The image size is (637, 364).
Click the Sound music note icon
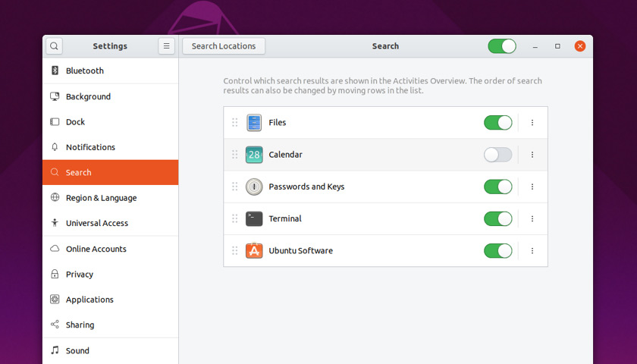click(x=55, y=350)
